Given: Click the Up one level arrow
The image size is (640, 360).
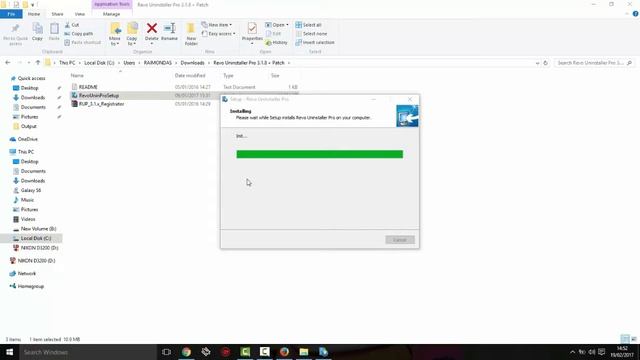Looking at the screenshot, I should point(38,63).
